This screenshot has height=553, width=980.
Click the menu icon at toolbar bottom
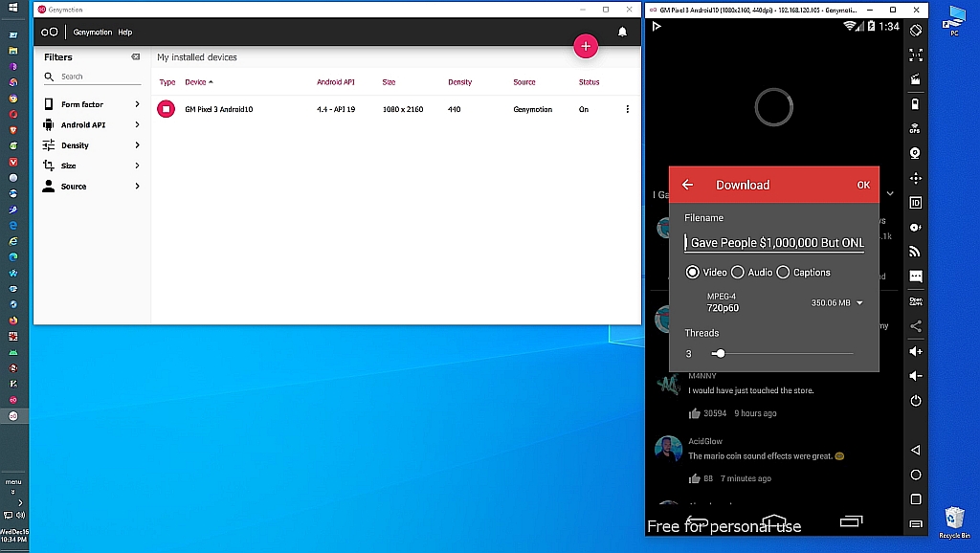point(916,524)
